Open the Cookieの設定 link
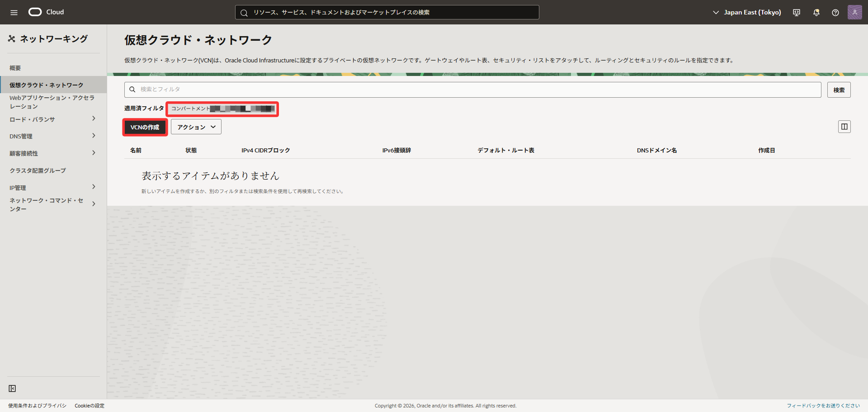Image resolution: width=868 pixels, height=412 pixels. 90,406
